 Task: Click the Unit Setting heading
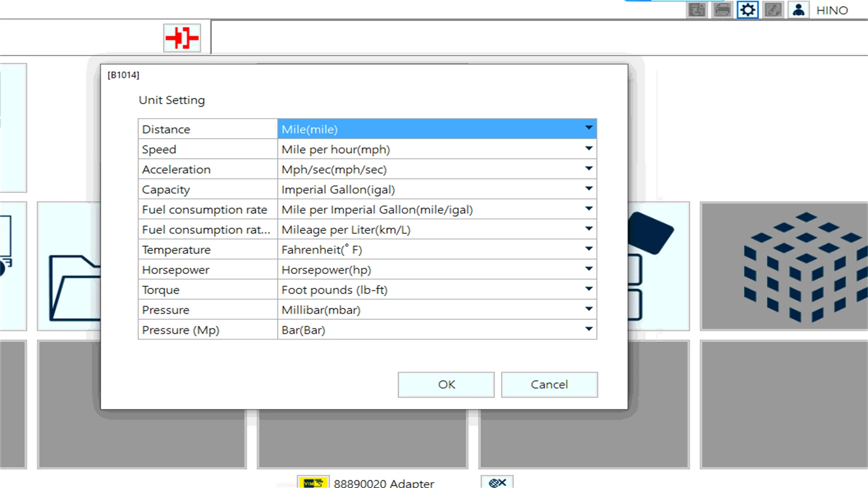coord(172,100)
